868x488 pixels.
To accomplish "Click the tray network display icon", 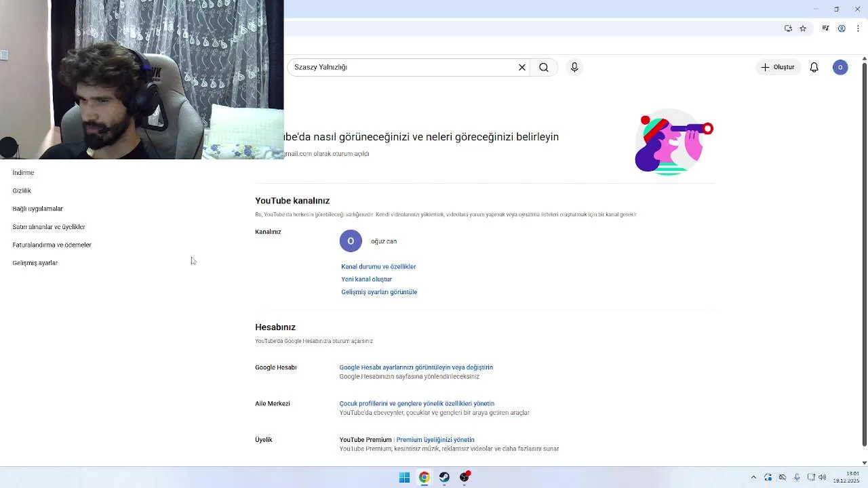I will [x=811, y=477].
